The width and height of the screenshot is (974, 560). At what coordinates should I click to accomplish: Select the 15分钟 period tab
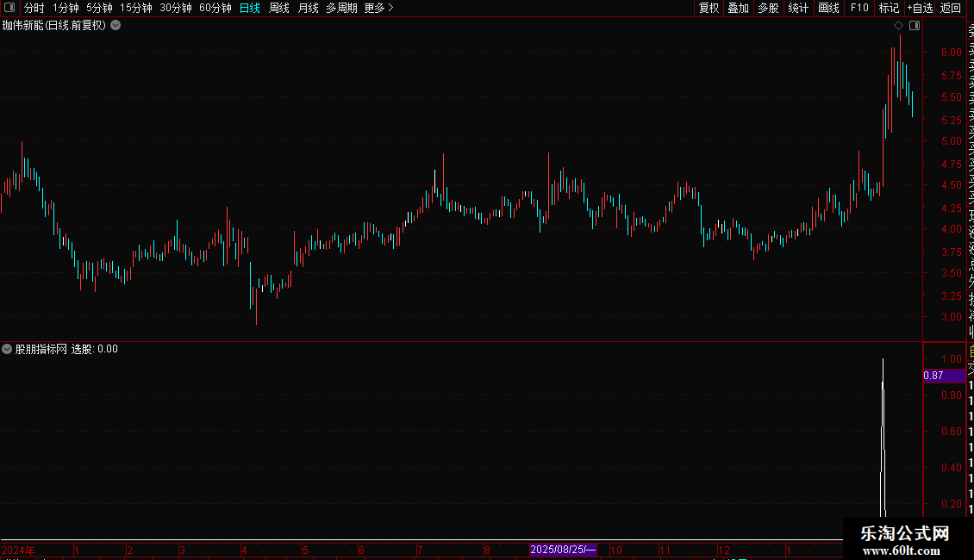coord(136,8)
